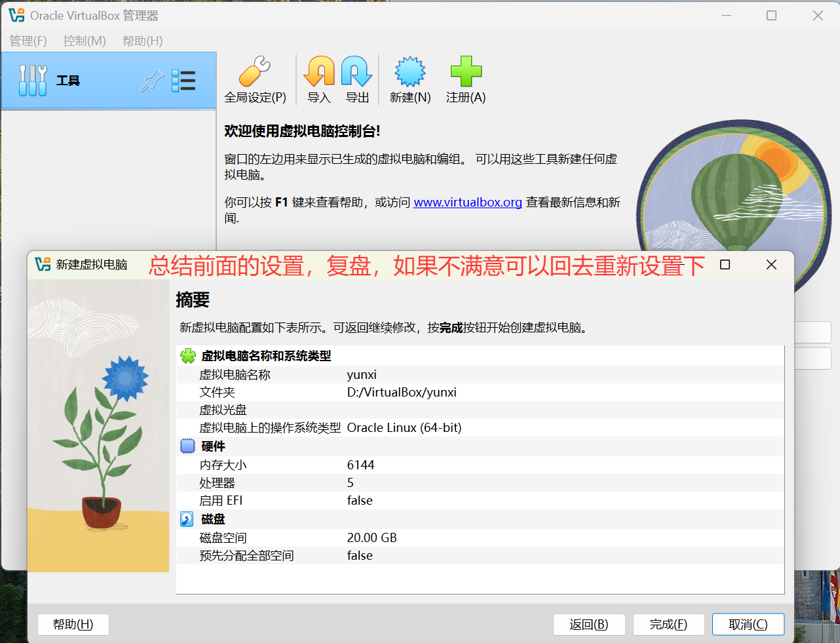Open the 控制(M) menu
Screen dimensions: 840x643
(85, 41)
